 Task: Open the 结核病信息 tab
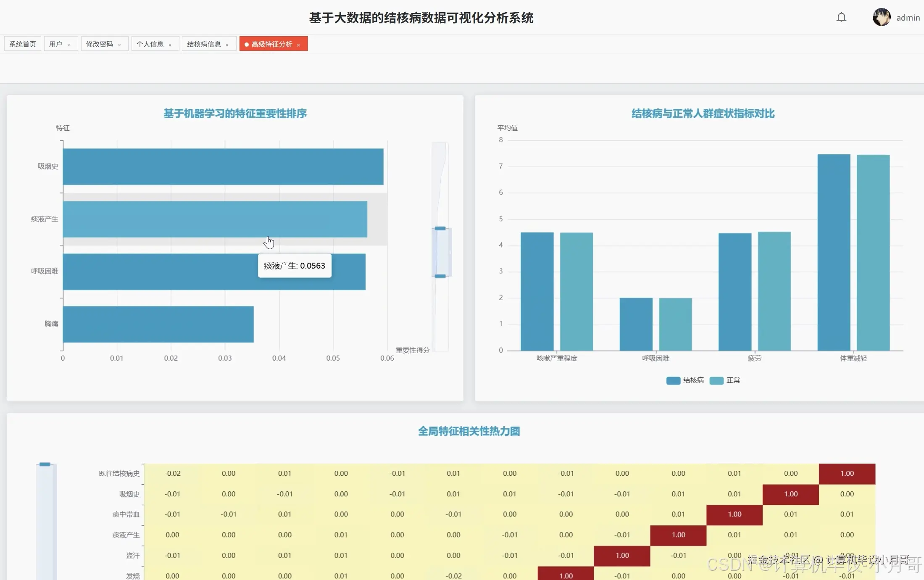point(204,44)
